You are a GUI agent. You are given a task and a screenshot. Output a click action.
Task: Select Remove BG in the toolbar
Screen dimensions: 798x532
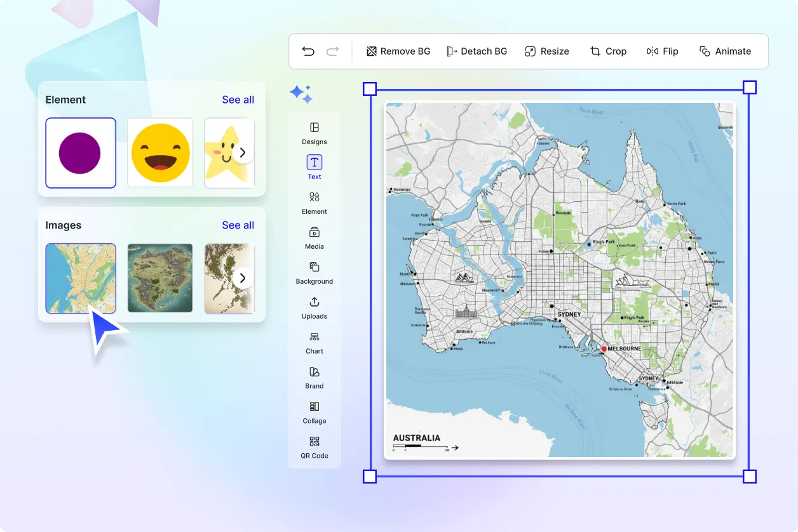pyautogui.click(x=398, y=51)
